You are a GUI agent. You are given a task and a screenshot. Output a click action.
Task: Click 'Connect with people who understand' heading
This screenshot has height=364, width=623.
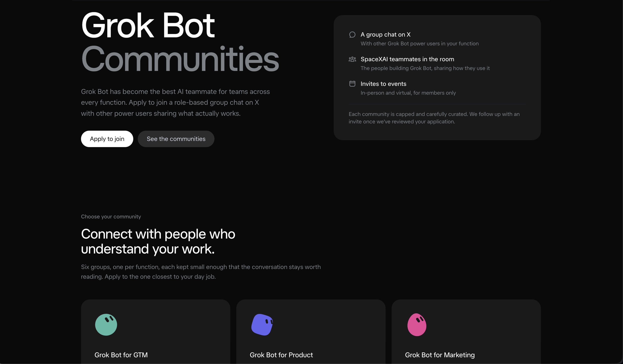point(158,241)
